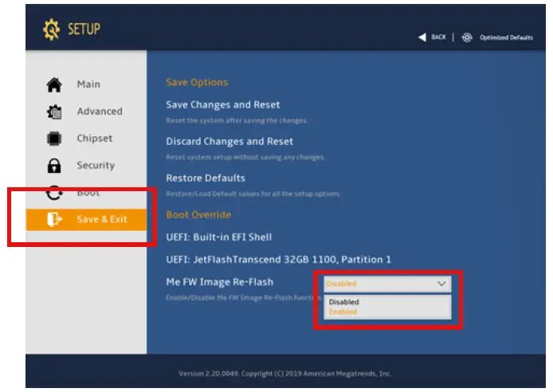Click the Optimized Defaults text button
The width and height of the screenshot is (553, 392).
coord(506,37)
